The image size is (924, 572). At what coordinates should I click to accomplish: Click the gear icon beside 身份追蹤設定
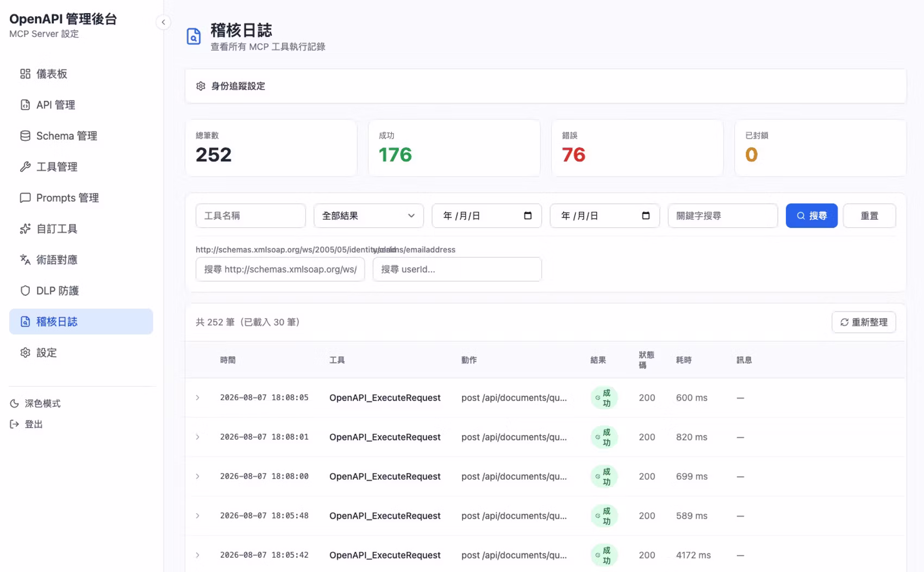point(201,86)
